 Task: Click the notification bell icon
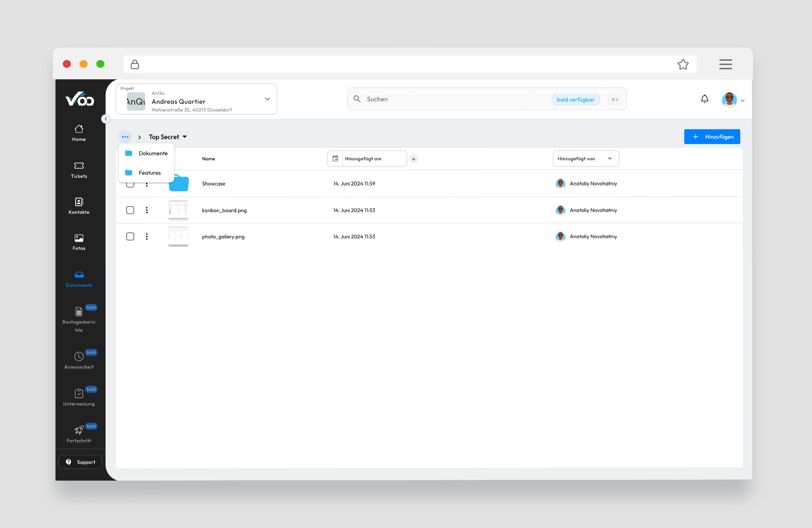click(x=704, y=99)
